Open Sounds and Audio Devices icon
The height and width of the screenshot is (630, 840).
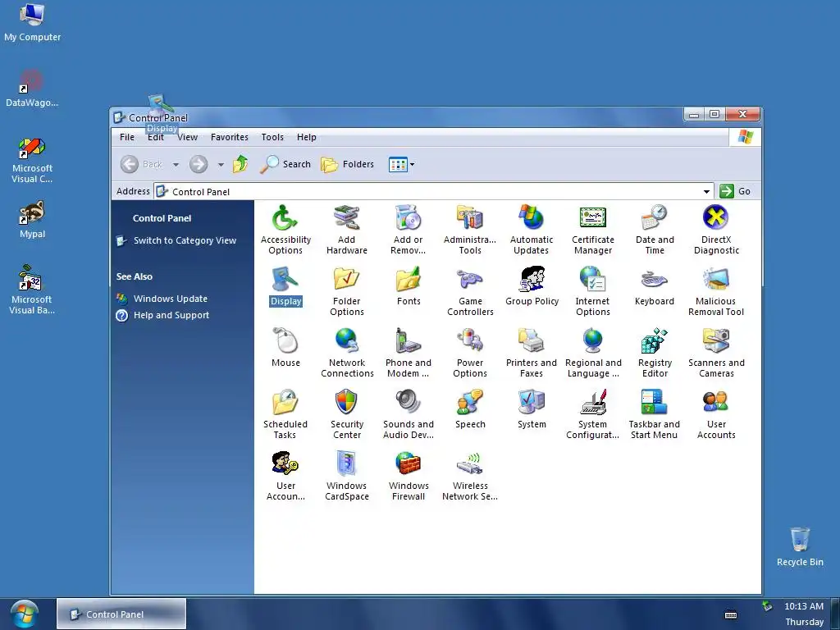tap(409, 414)
